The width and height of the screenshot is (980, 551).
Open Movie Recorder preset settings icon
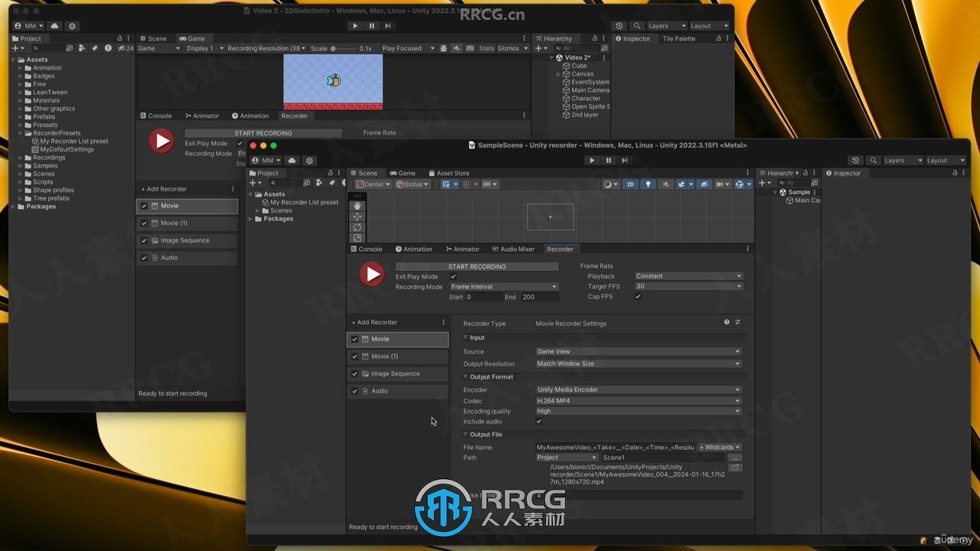click(x=738, y=322)
